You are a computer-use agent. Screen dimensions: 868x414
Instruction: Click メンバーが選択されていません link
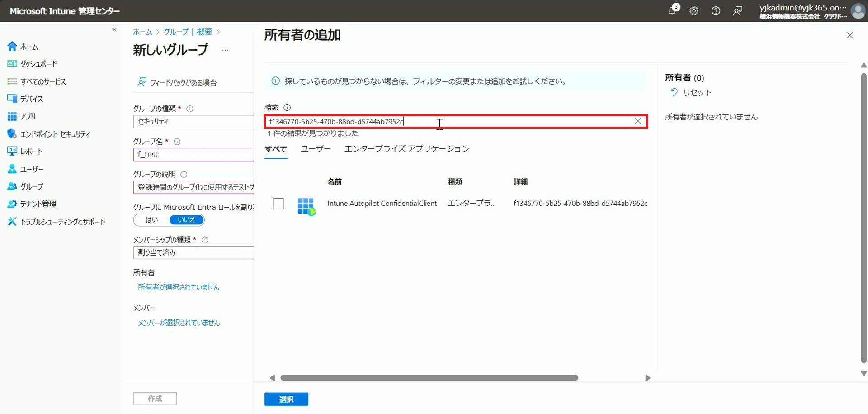click(179, 323)
